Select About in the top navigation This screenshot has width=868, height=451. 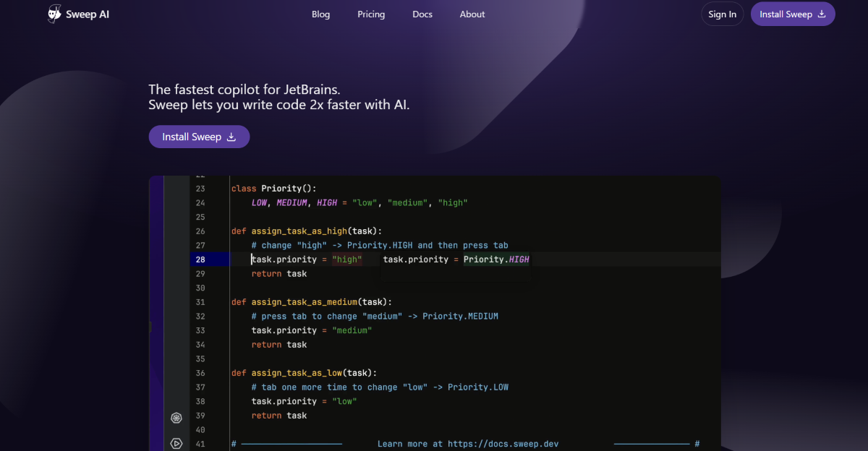(472, 14)
